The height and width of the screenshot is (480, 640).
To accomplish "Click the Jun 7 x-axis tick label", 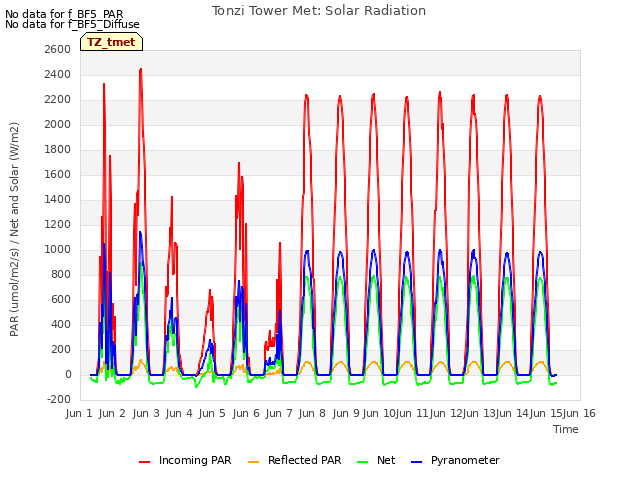I will 279,413.
